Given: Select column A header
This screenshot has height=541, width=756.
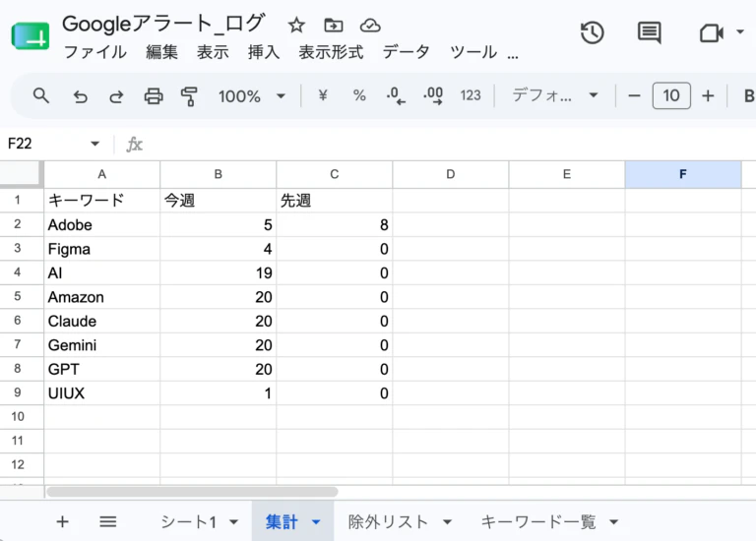Looking at the screenshot, I should [x=101, y=174].
